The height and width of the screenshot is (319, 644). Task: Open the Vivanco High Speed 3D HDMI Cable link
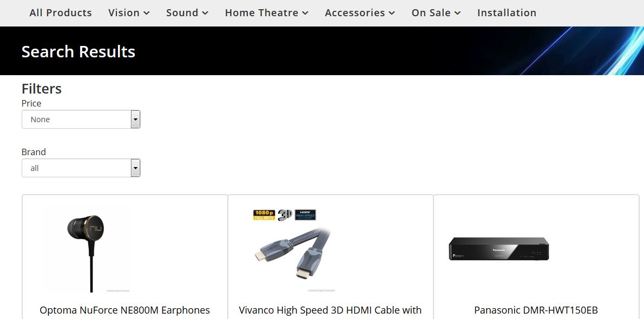click(x=331, y=310)
